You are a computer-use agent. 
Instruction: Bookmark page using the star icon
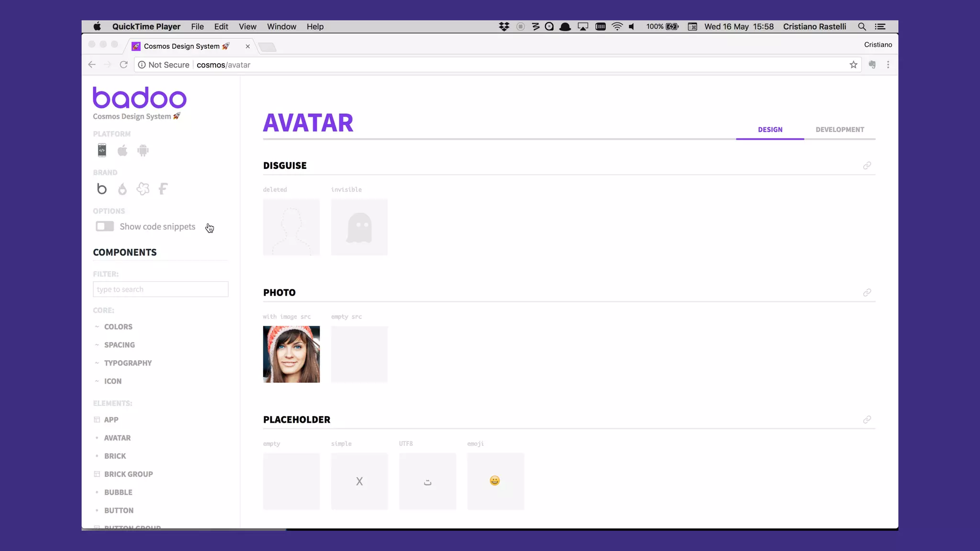pos(853,65)
